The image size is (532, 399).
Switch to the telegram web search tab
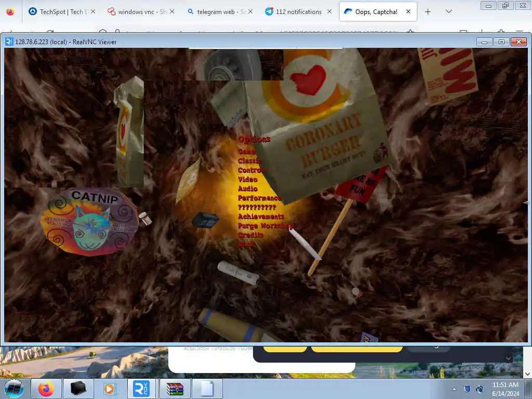pyautogui.click(x=219, y=12)
